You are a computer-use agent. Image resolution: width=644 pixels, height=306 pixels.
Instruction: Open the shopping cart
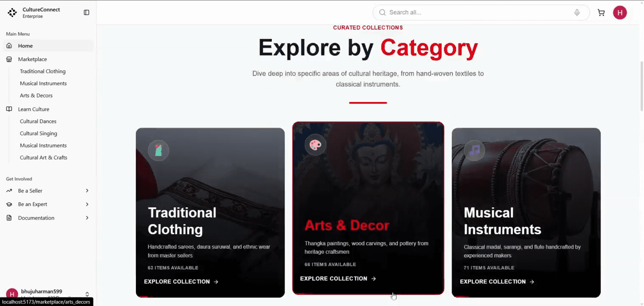tap(601, 13)
